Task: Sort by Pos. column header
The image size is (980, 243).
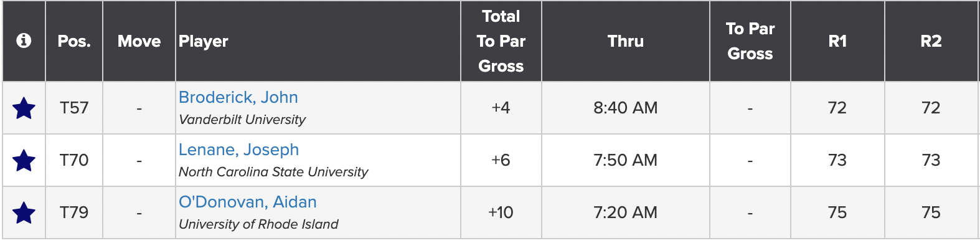Action: (x=74, y=41)
